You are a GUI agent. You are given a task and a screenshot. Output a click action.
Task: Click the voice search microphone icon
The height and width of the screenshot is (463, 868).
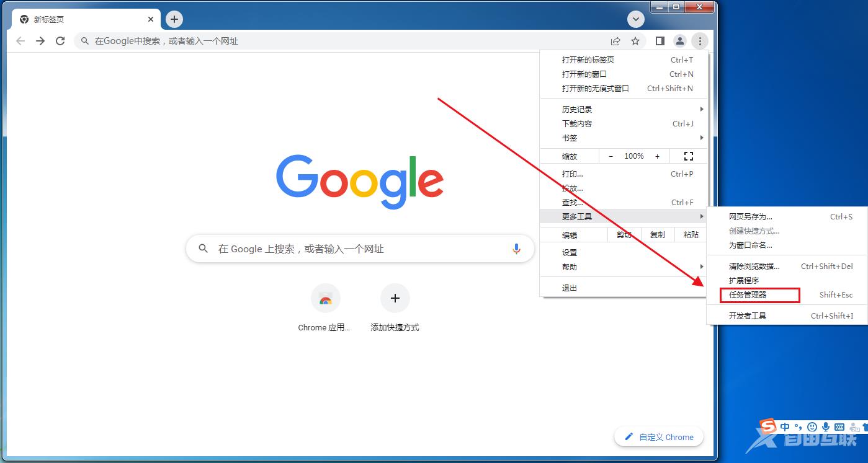(516, 249)
